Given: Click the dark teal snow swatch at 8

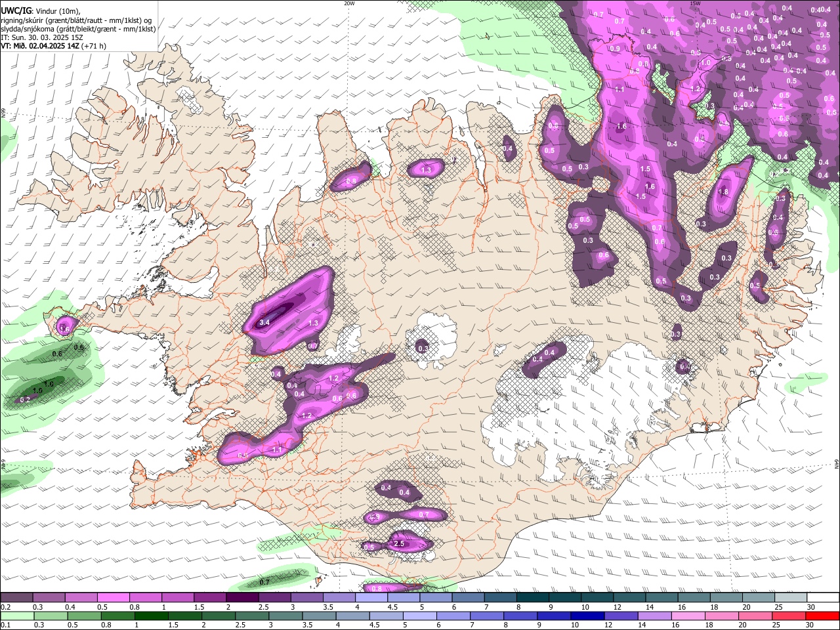Looking at the screenshot, I should pyautogui.click(x=532, y=598).
